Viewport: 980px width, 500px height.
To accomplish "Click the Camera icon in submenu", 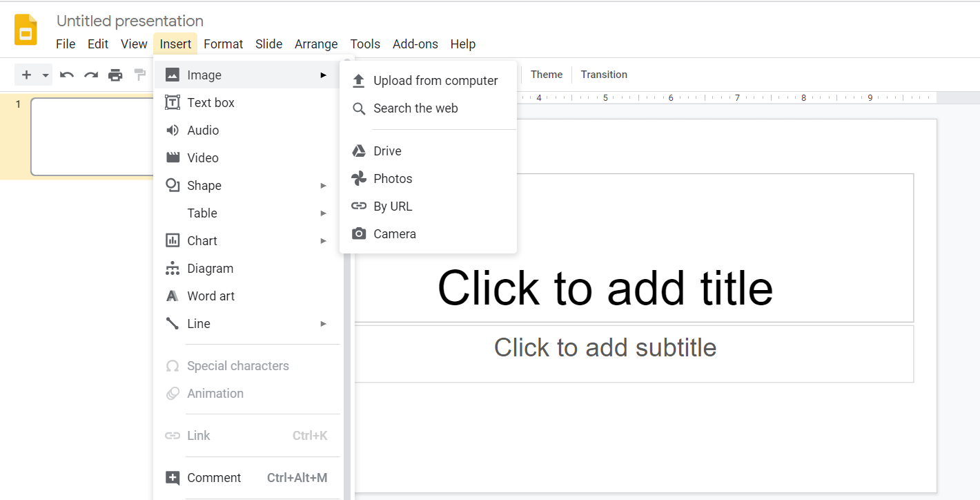I will 359,233.
